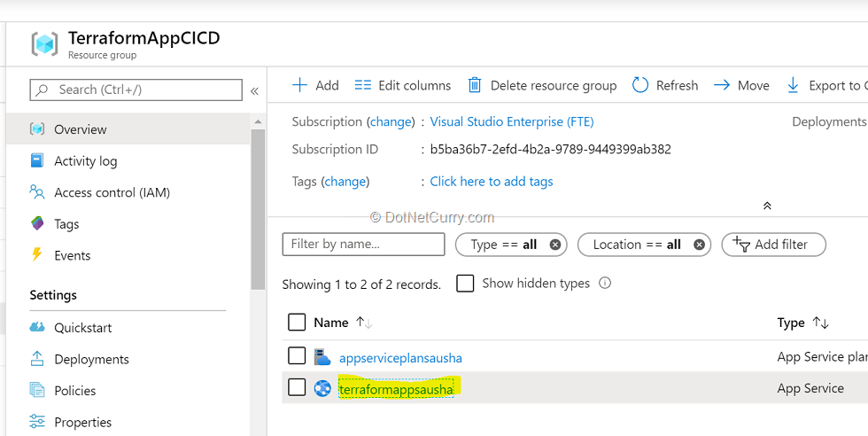The height and width of the screenshot is (436, 868).
Task: Click the plus icon next to Add
Action: click(299, 85)
